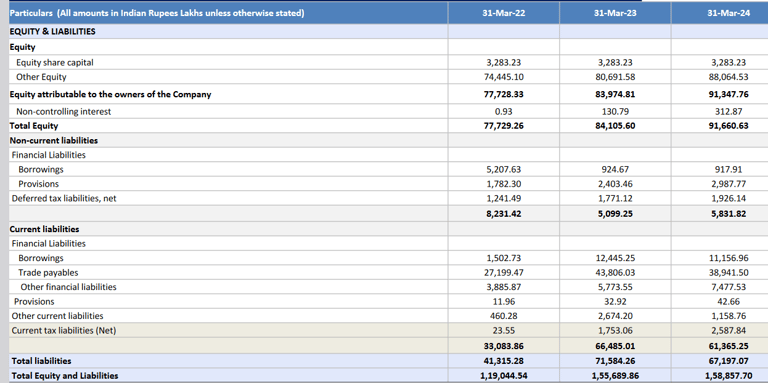Click Other current liabilities value 2,674.20

615,316
